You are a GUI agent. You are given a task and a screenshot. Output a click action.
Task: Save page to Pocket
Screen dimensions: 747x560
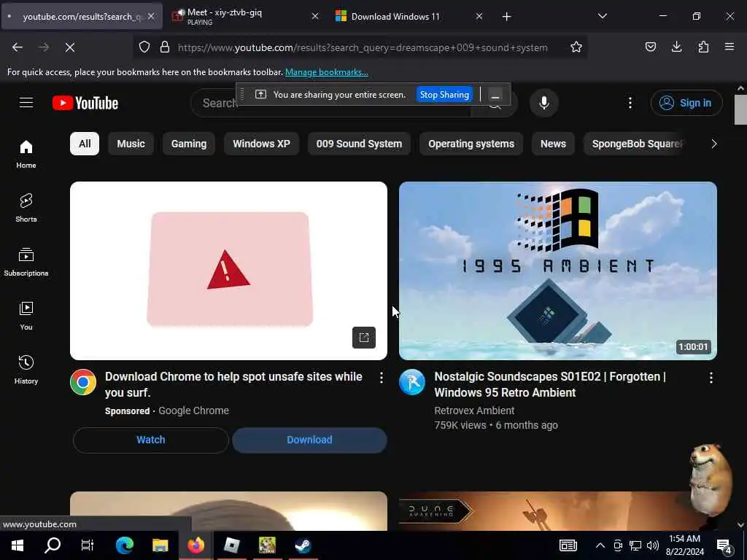(650, 47)
